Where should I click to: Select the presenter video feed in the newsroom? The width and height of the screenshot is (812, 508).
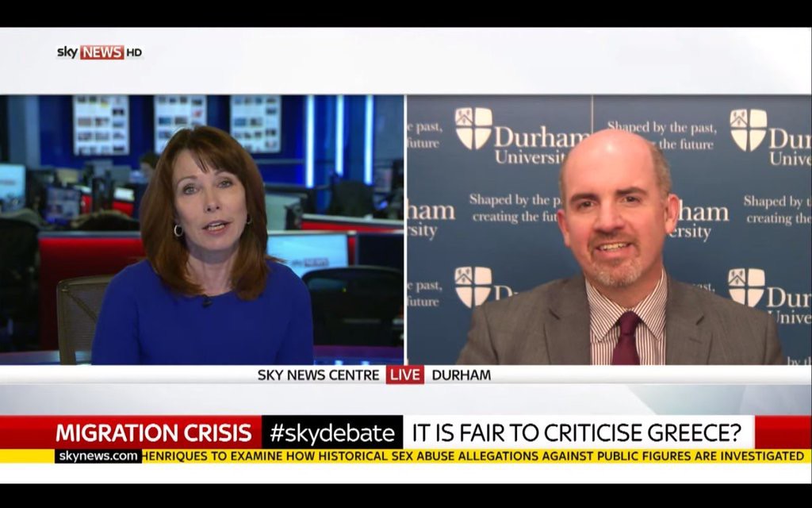(x=202, y=229)
